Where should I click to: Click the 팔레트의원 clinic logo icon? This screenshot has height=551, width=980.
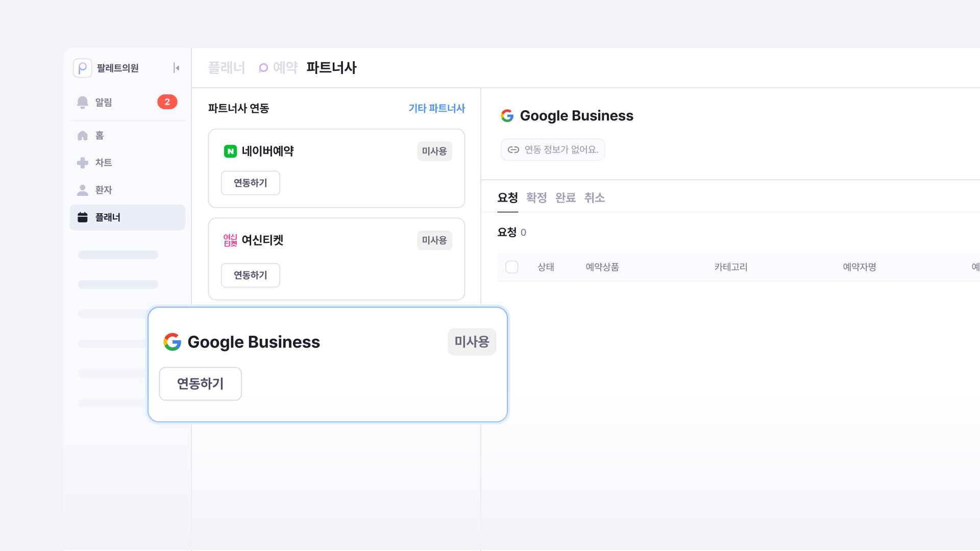(82, 68)
